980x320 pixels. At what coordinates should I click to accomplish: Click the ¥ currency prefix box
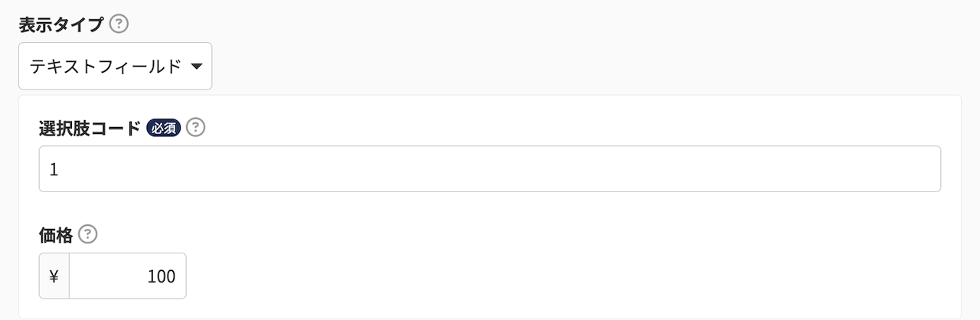click(x=54, y=276)
